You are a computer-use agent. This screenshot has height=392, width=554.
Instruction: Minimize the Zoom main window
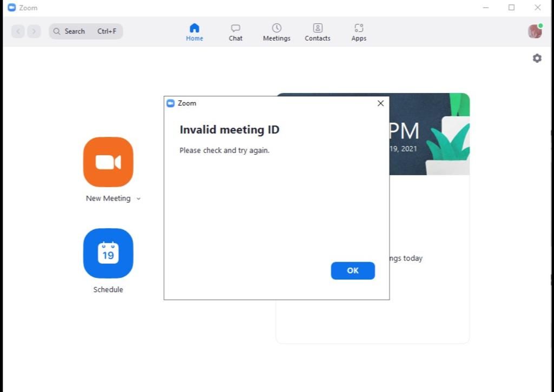(x=486, y=8)
